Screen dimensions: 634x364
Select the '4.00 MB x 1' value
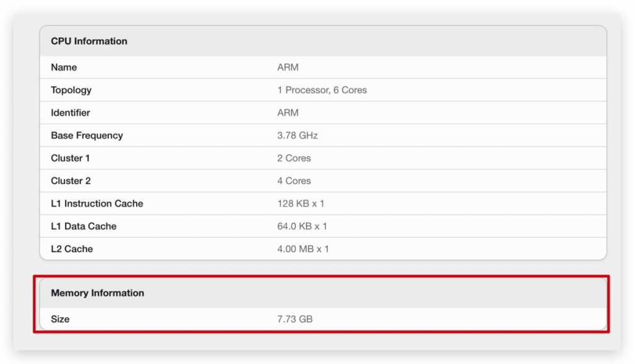coord(303,248)
